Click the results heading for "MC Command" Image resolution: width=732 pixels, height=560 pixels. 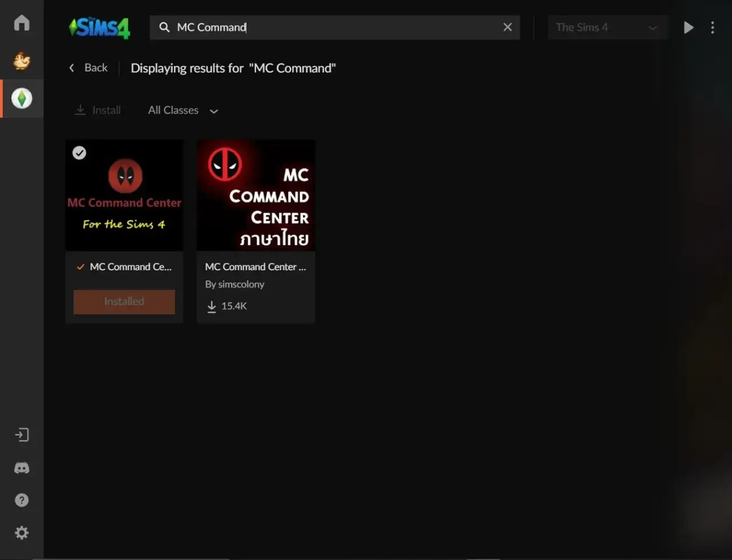[233, 68]
